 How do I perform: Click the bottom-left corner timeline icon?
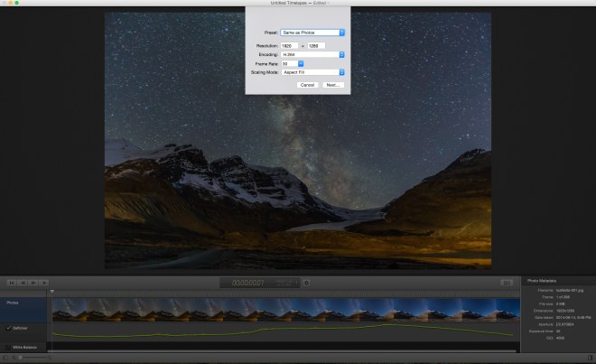tap(7, 358)
